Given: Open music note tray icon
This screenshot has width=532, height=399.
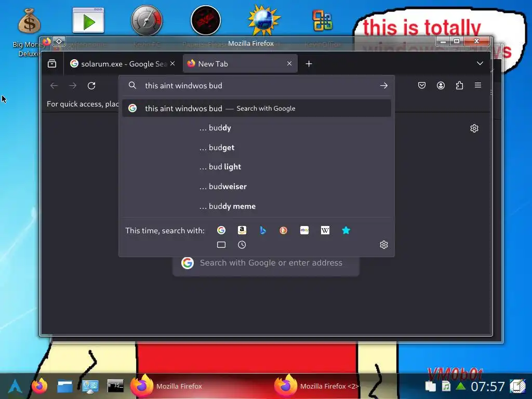Looking at the screenshot, I should (446, 386).
